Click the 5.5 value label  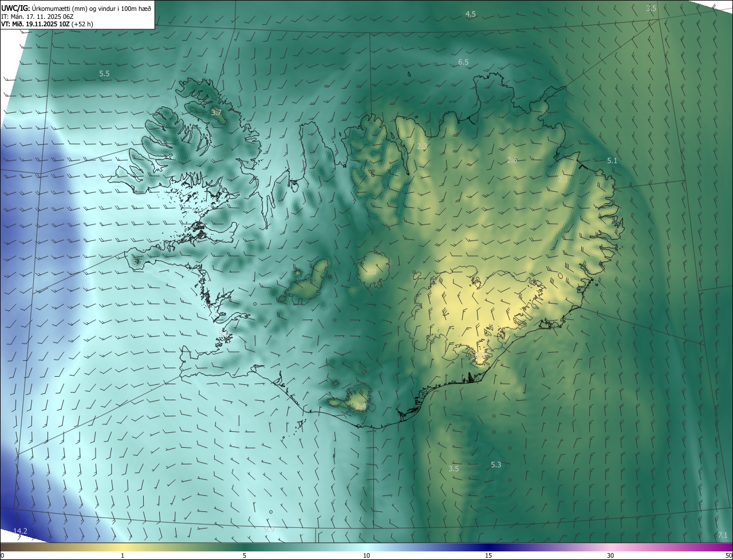tap(104, 74)
